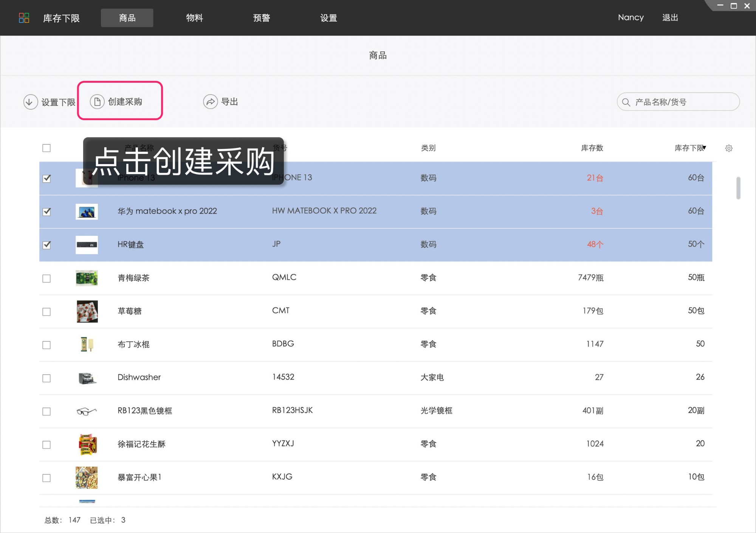The width and height of the screenshot is (756, 533).
Task: Click the 导出 export arrow icon
Action: click(210, 102)
